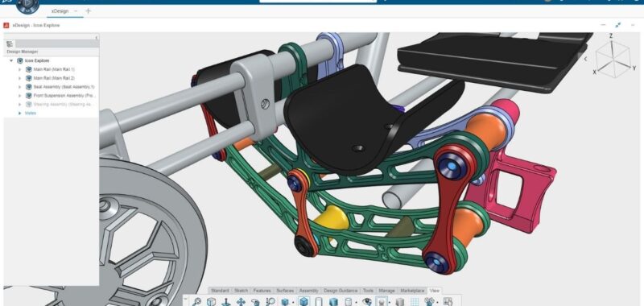Add a new tab with plus button
Viewport: 644px width, 306px height.
88,11
